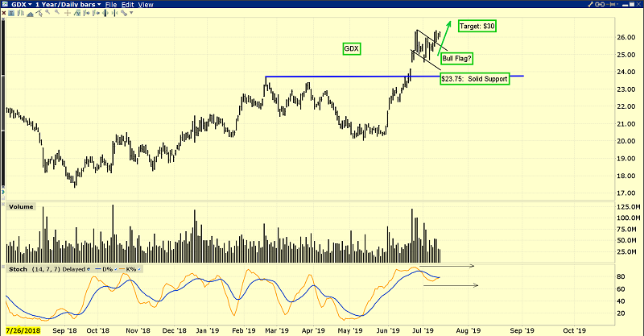The height and width of the screenshot is (336, 644).
Task: Open the Edit menu
Action: [127, 5]
